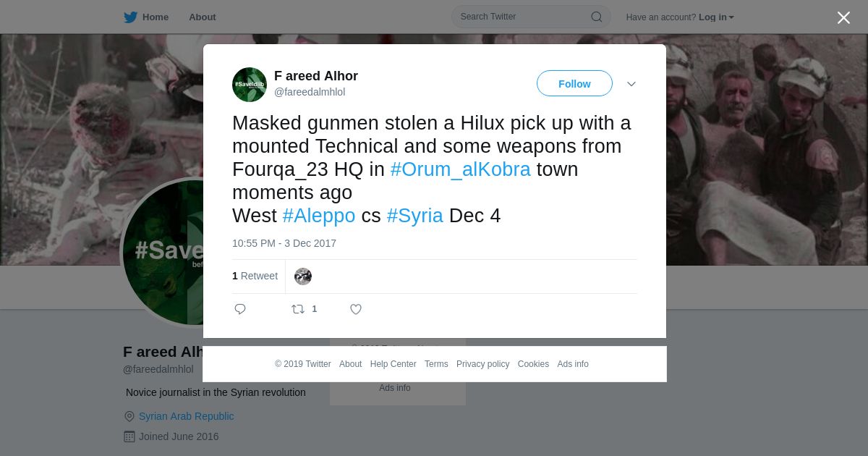Screen dimensions: 868x456
Task: Like the tweet with the heart icon
Action: (356, 309)
